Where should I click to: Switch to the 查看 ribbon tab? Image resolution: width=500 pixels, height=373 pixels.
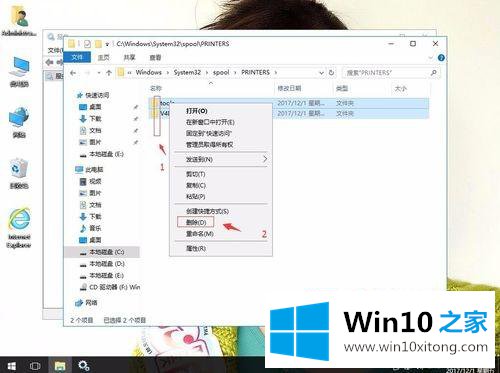(x=155, y=57)
